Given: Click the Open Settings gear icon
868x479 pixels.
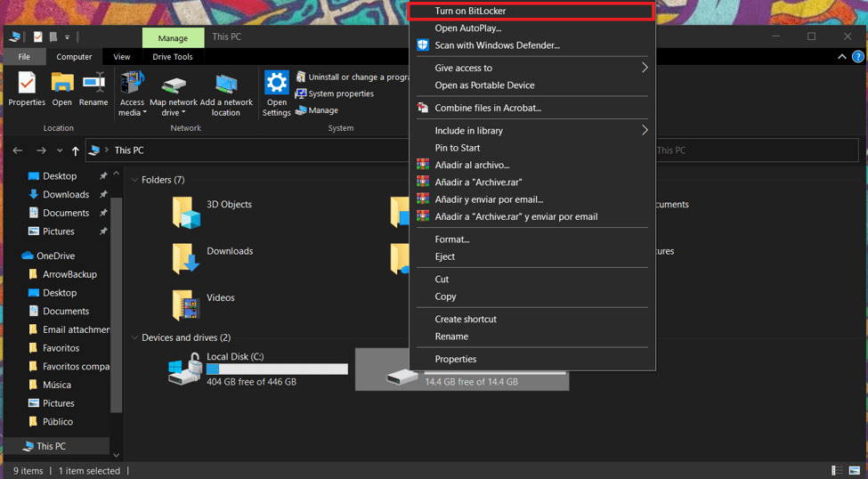Looking at the screenshot, I should point(277,85).
